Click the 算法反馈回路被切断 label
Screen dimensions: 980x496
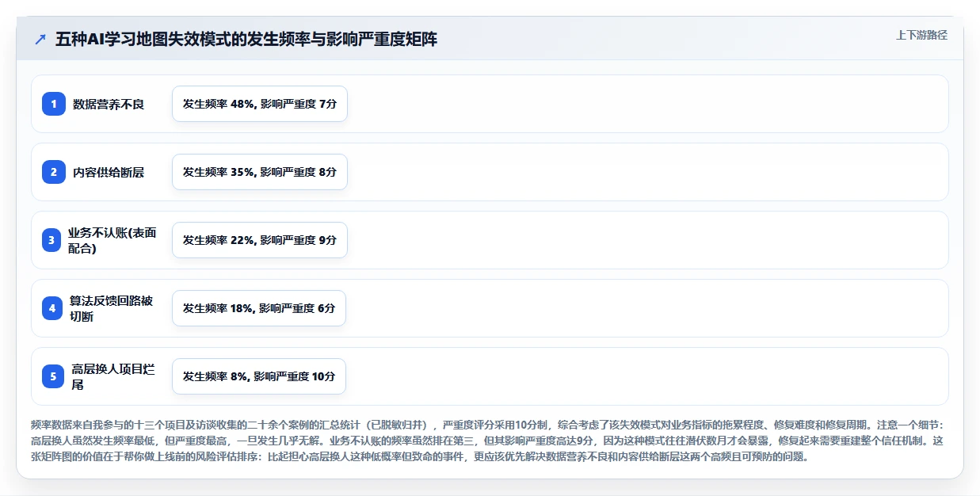pos(112,308)
